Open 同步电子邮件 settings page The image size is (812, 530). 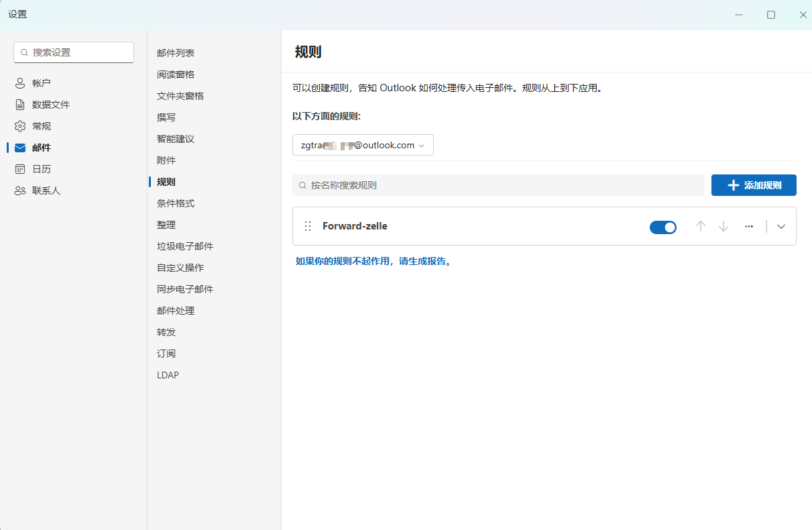click(x=185, y=289)
